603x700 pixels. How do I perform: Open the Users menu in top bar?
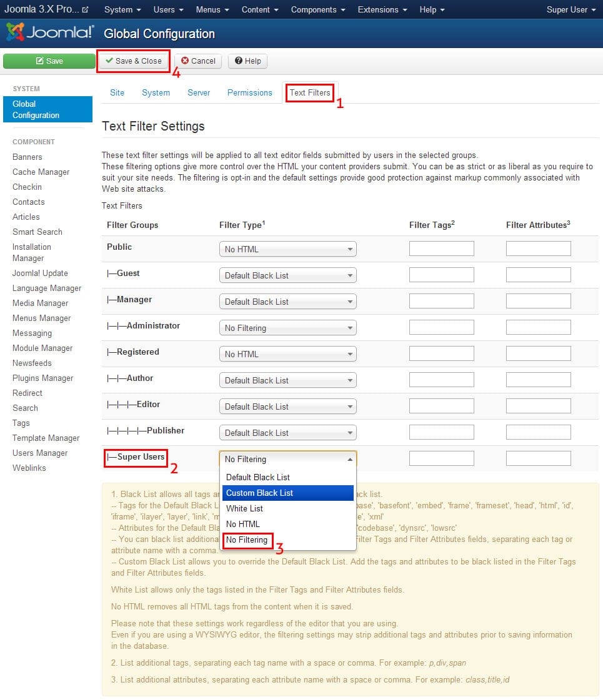pyautogui.click(x=169, y=10)
